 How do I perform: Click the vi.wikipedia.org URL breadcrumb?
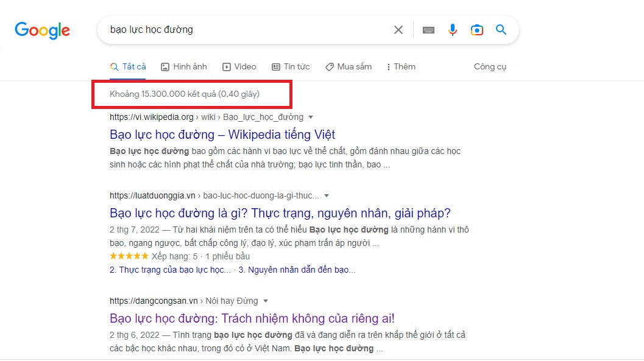click(207, 117)
